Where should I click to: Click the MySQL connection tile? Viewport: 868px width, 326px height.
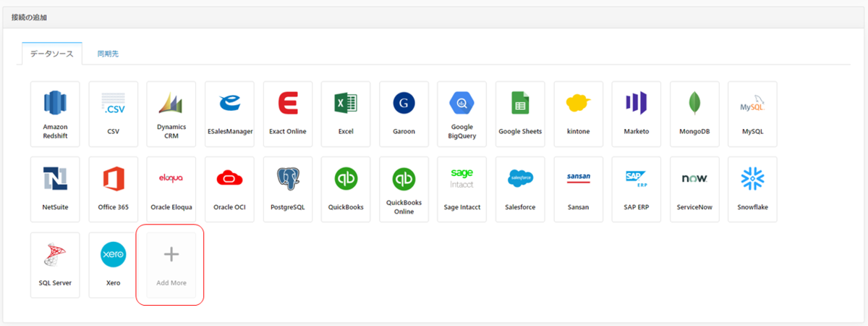753,114
